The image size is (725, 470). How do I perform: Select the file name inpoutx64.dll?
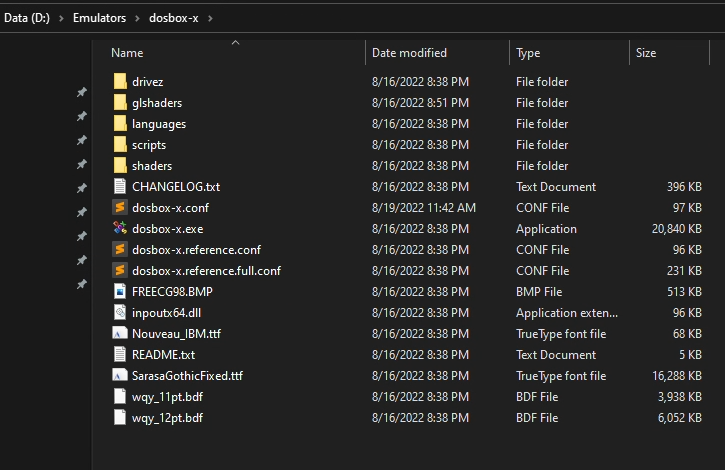(x=166, y=313)
